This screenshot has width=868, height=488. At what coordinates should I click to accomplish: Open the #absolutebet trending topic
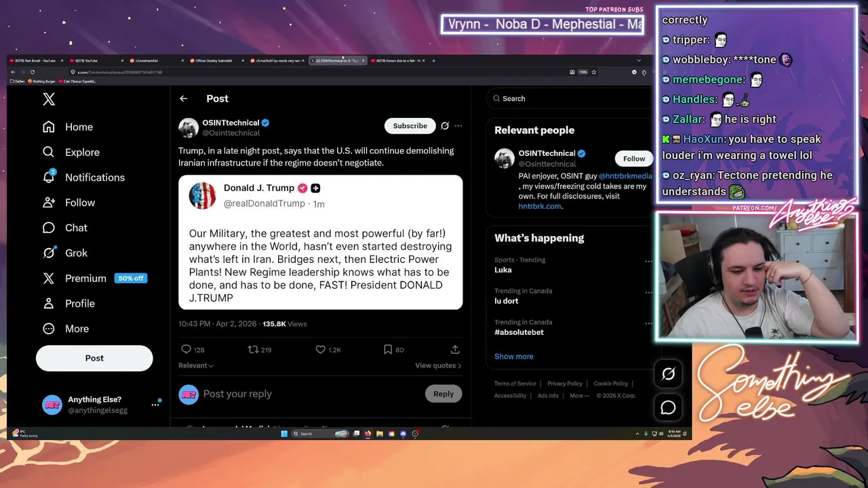click(x=519, y=332)
